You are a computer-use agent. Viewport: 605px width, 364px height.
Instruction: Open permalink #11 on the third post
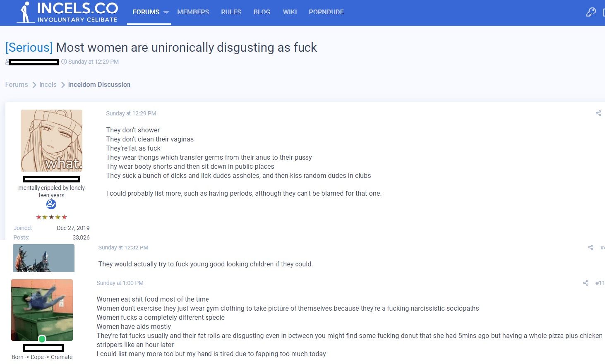pos(600,283)
